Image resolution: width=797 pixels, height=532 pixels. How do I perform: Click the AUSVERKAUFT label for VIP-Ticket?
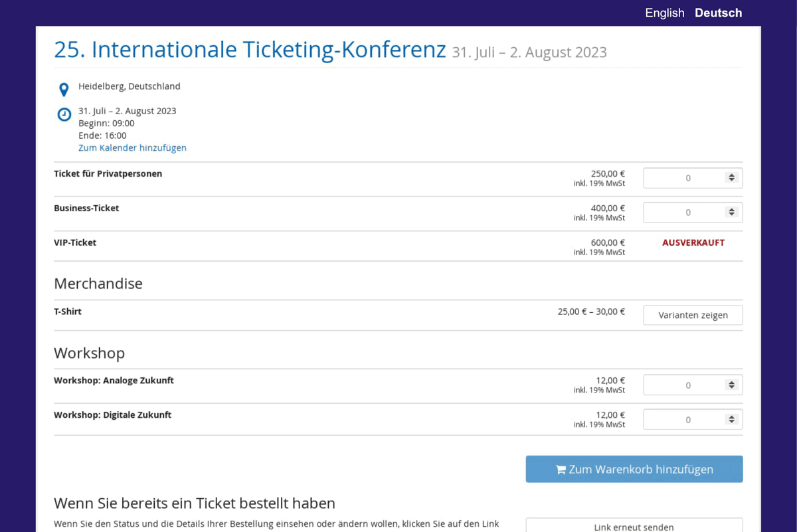tap(693, 243)
